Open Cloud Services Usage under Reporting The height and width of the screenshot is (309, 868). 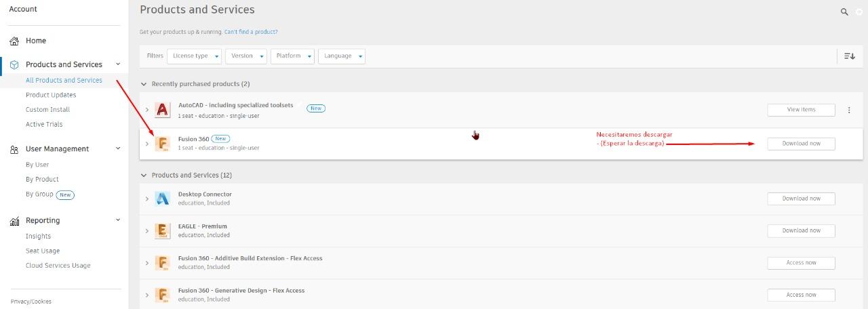click(58, 266)
